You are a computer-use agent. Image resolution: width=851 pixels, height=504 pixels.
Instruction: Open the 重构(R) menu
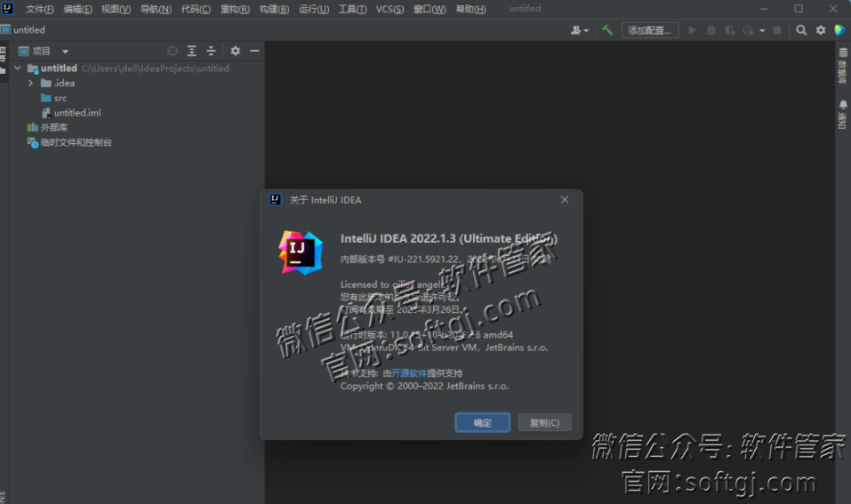[235, 9]
